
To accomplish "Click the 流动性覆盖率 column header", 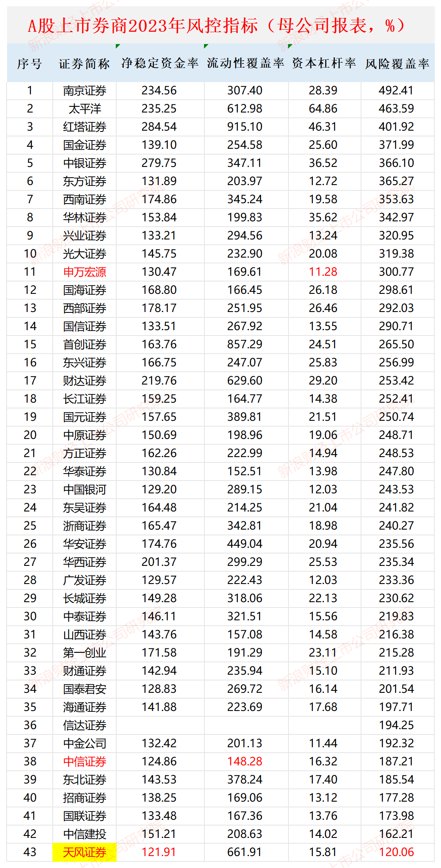I will point(246,63).
